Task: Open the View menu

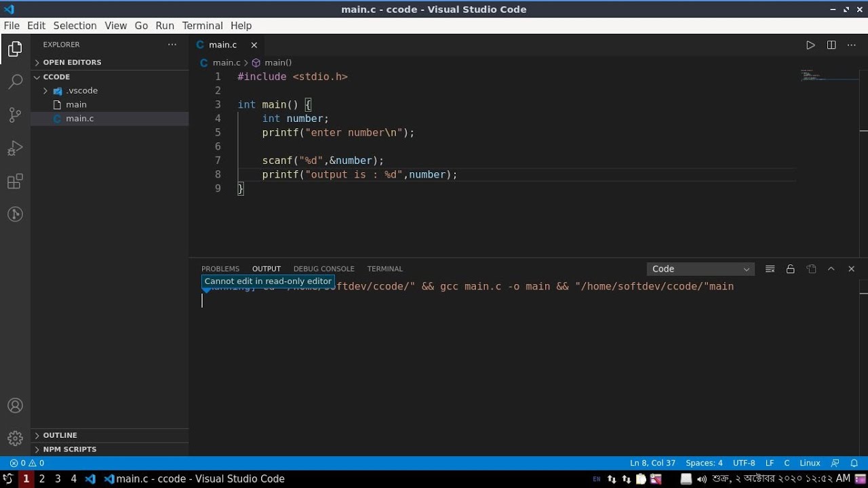Action: [115, 26]
